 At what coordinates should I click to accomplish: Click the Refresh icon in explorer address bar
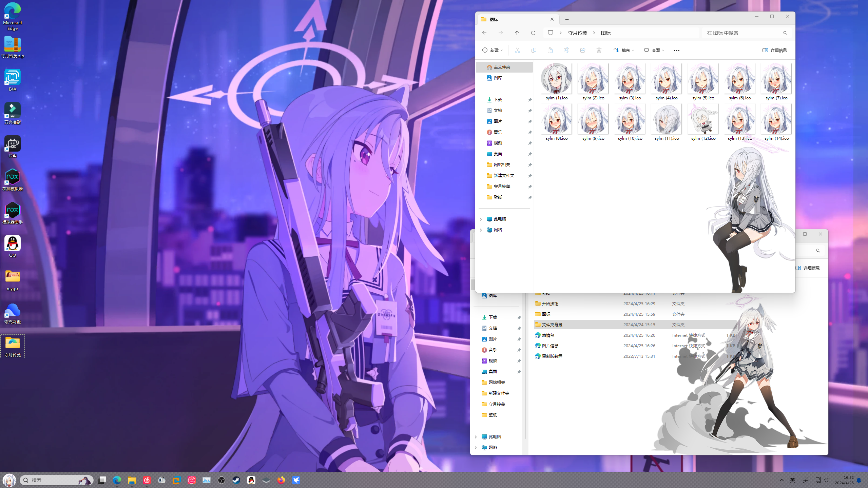533,33
